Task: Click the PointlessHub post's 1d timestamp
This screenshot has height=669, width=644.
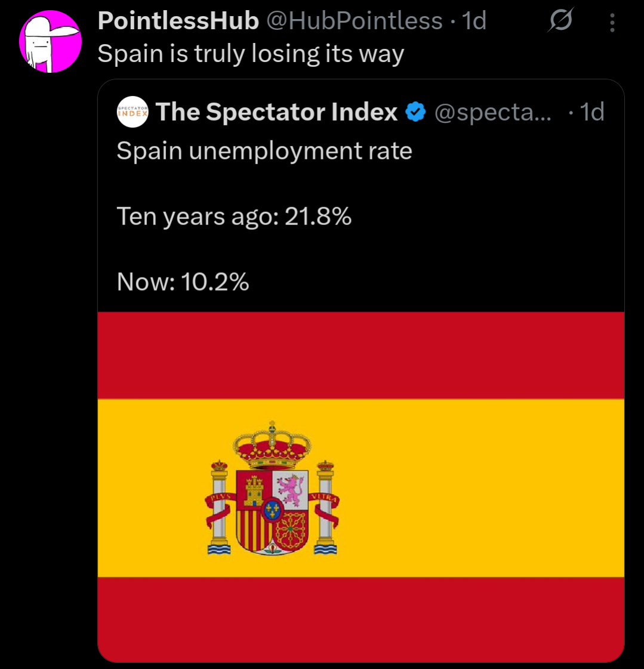Action: point(474,21)
